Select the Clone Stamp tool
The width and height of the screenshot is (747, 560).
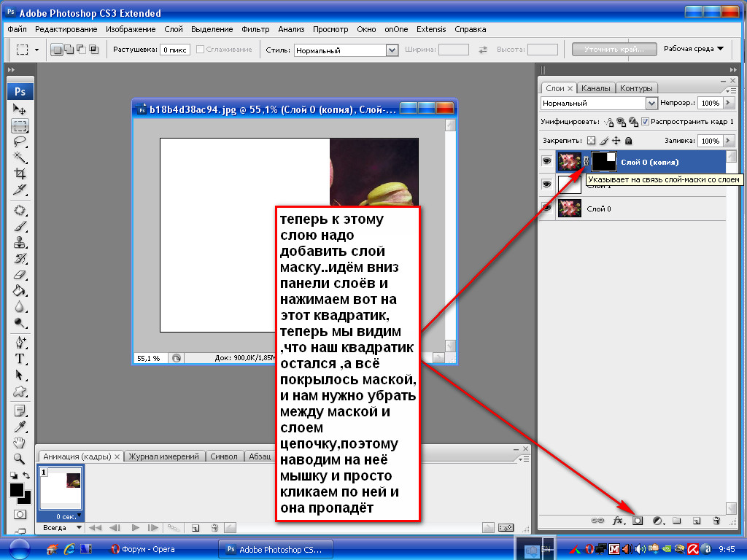(20, 242)
